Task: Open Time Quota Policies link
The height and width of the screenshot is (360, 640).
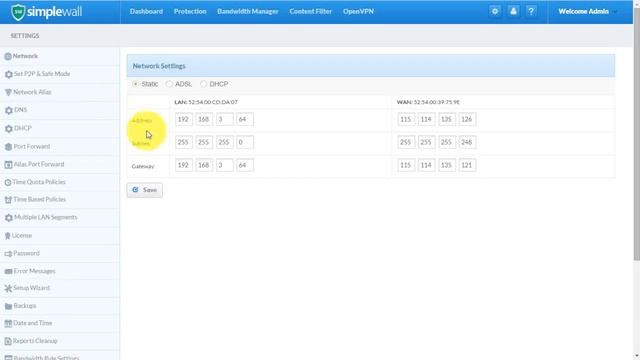Action: 39,182
